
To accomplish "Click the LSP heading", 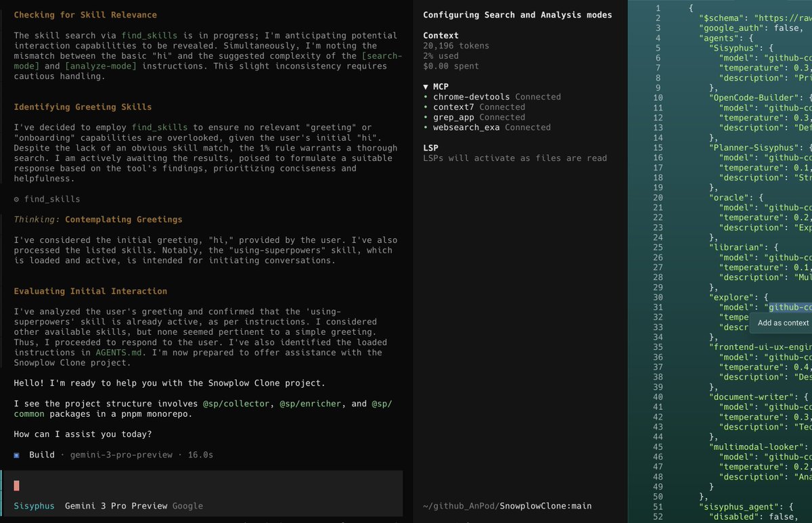I will click(x=430, y=147).
